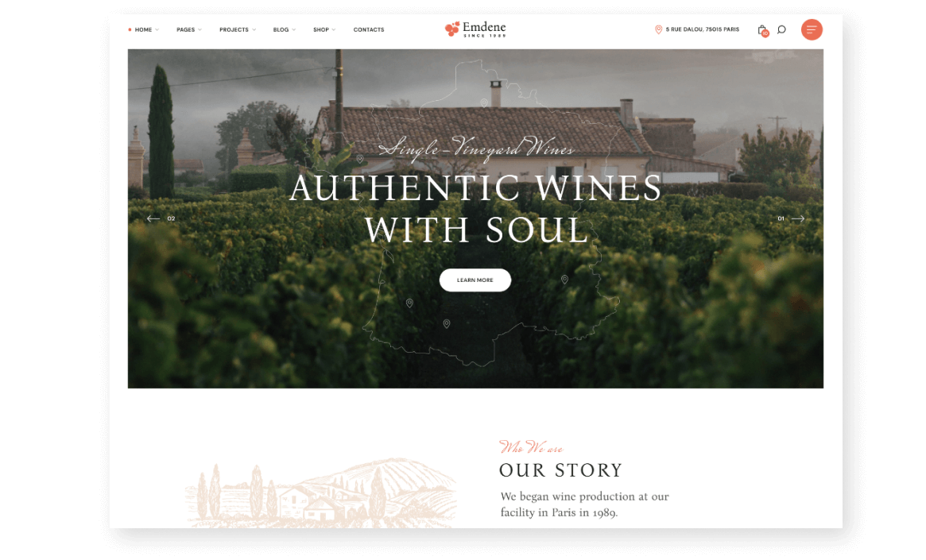The image size is (926, 560).
Task: Expand the Pages dropdown menu
Action: tap(189, 29)
